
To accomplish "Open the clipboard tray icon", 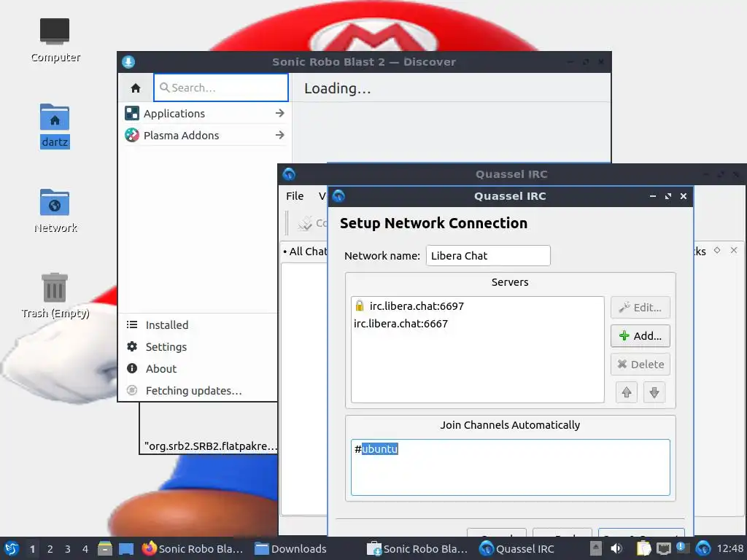I will 643,548.
